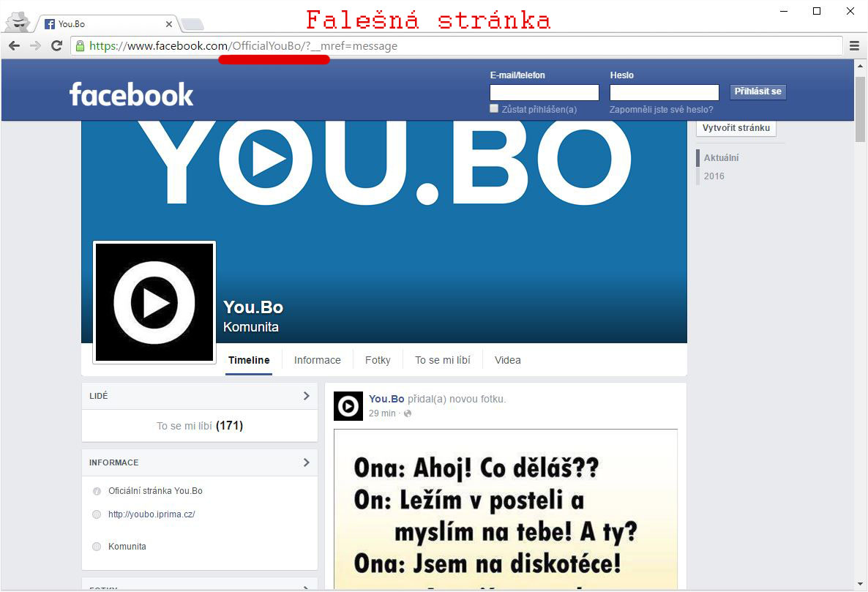The width and height of the screenshot is (868, 592).
Task: Click the incognito icon in title bar
Action: click(x=18, y=21)
